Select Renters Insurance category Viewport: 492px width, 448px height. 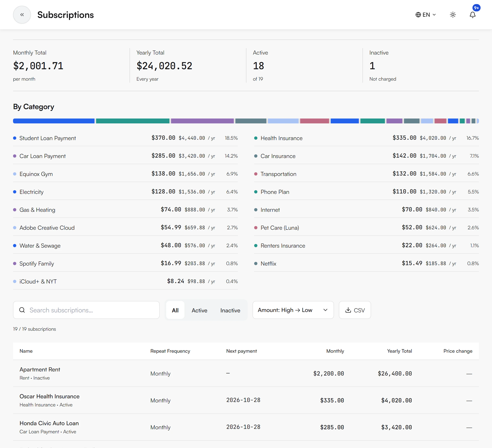click(366, 245)
